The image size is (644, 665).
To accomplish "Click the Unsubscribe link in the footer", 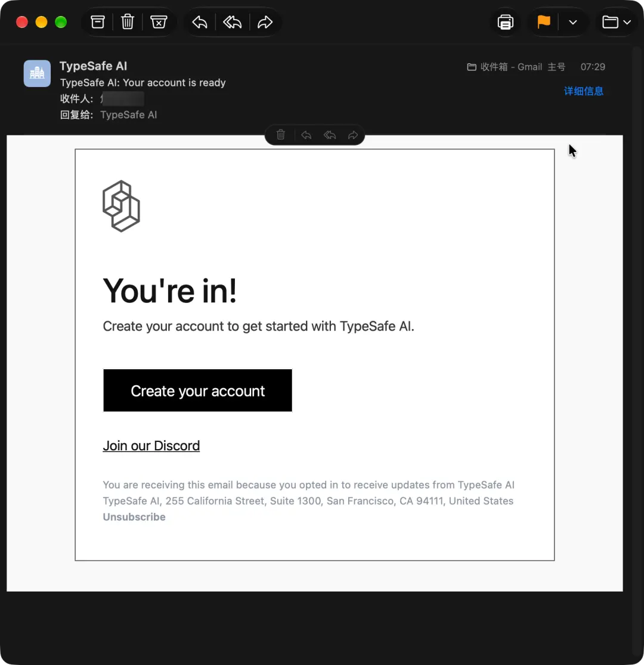I will (134, 517).
